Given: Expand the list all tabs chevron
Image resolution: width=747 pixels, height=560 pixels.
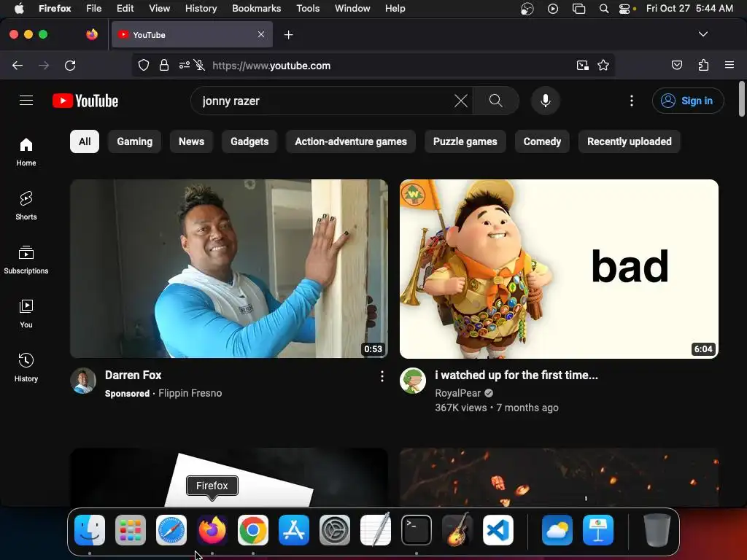Looking at the screenshot, I should coord(703,34).
